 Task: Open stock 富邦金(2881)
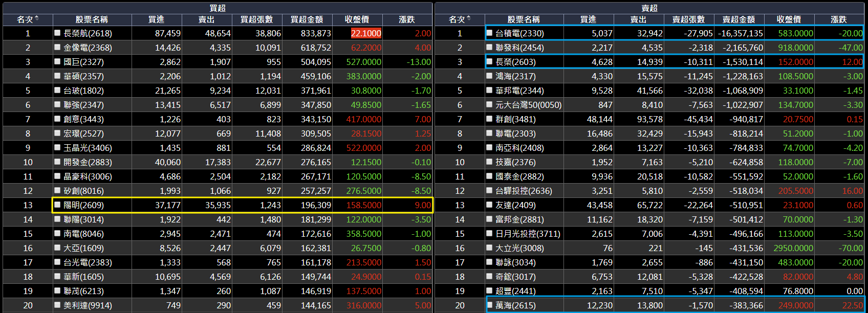[519, 219]
